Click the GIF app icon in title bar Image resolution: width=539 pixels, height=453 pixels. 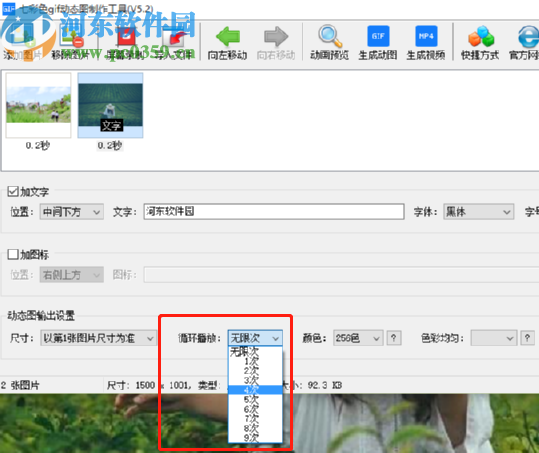click(x=9, y=9)
